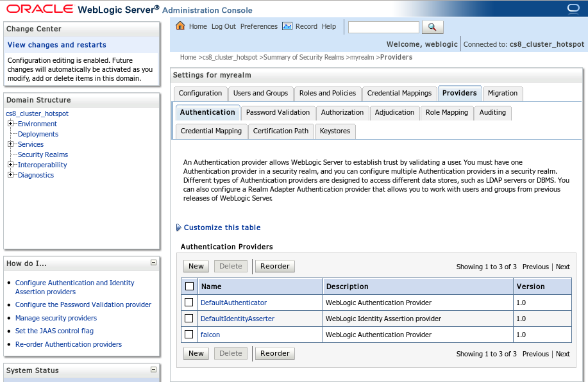Check the select-all header checkbox
This screenshot has width=588, height=382.
click(x=189, y=286)
